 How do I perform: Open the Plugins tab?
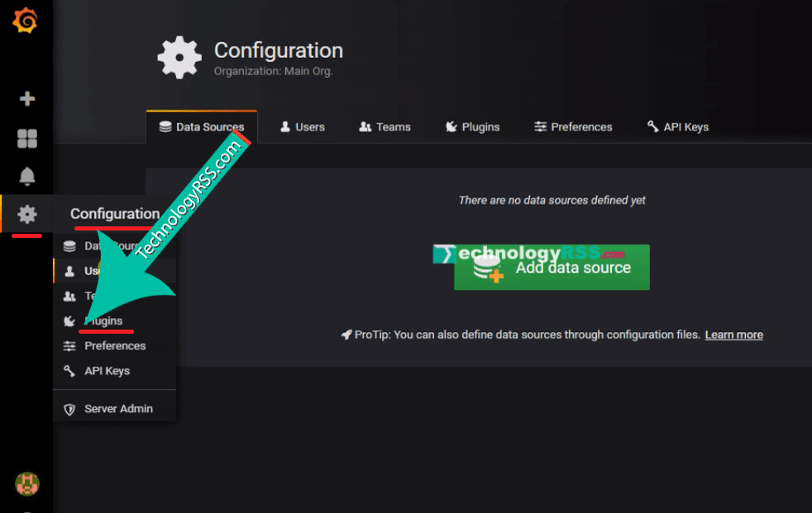[x=472, y=127]
